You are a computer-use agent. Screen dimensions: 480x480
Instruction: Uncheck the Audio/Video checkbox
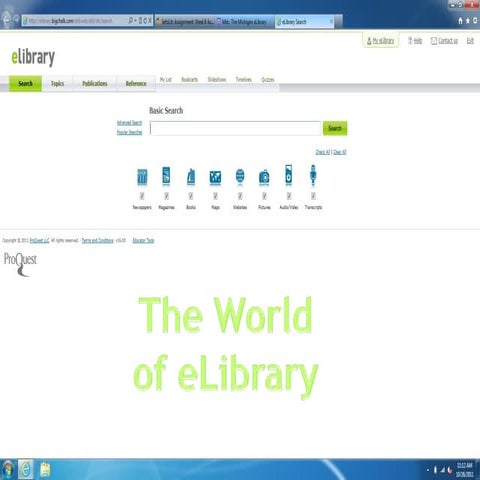(289, 196)
